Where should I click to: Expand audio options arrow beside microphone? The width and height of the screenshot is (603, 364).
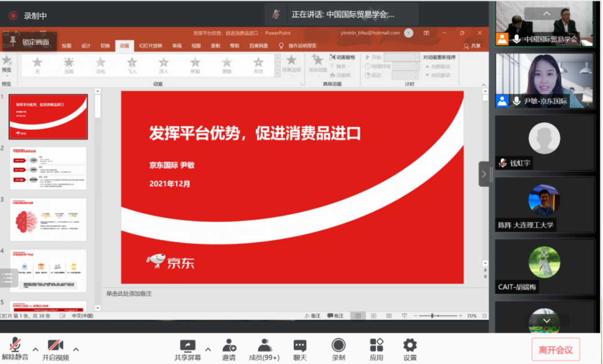35,350
